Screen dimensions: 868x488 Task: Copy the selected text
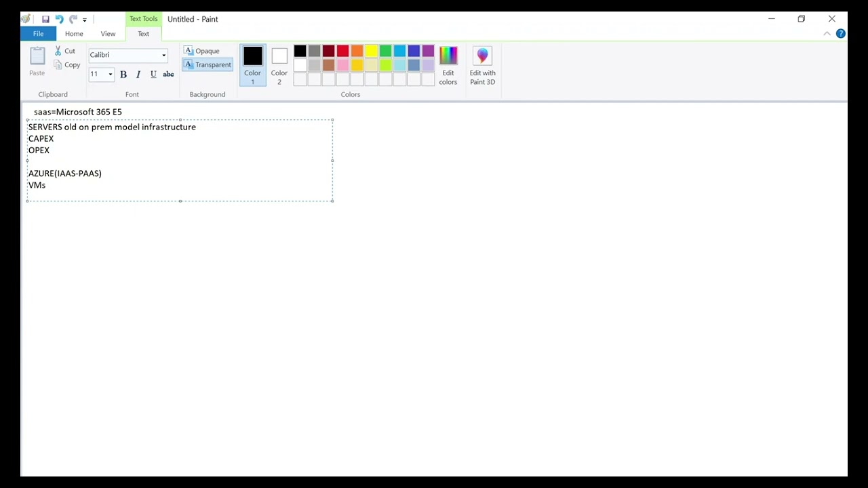pos(66,65)
